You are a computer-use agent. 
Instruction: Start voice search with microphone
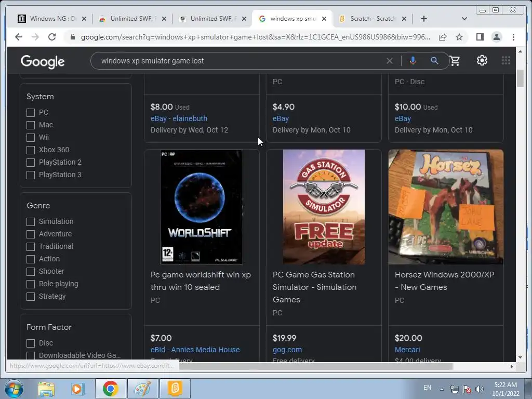413,61
